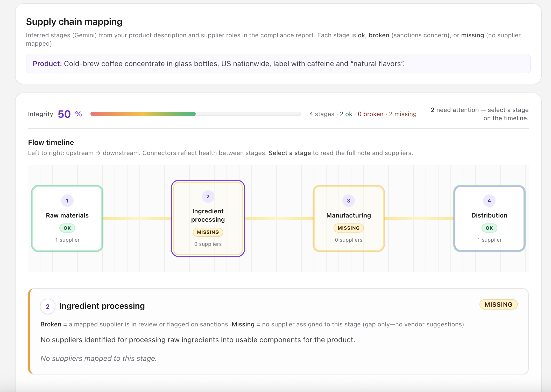Click the OK badge on Raw materials
Screen dimensions: 551x392
click(x=67, y=228)
